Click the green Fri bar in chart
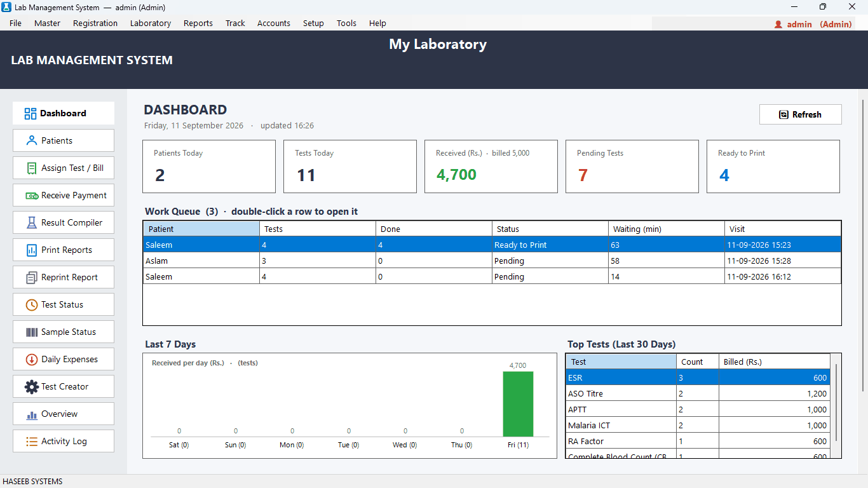 tap(518, 404)
